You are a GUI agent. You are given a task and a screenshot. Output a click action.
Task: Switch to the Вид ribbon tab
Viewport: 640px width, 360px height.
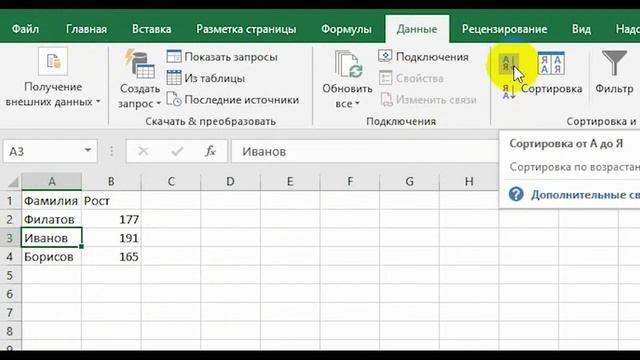[581, 29]
